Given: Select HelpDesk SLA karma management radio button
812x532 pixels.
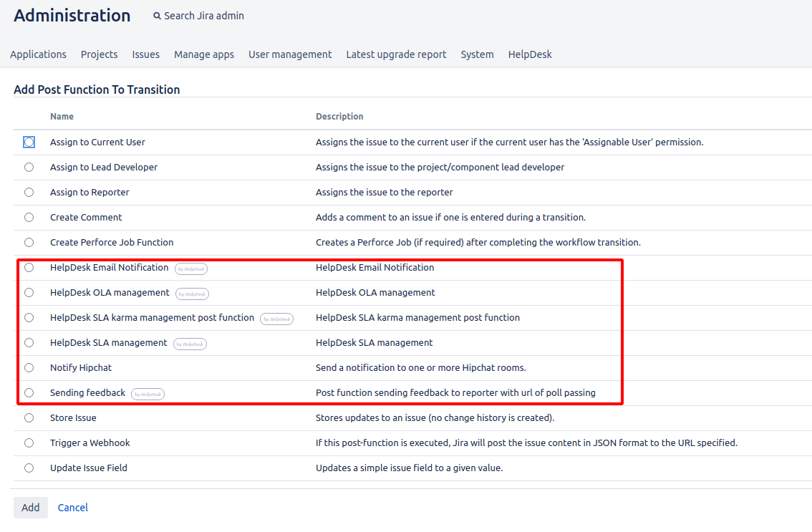Looking at the screenshot, I should pos(29,317).
